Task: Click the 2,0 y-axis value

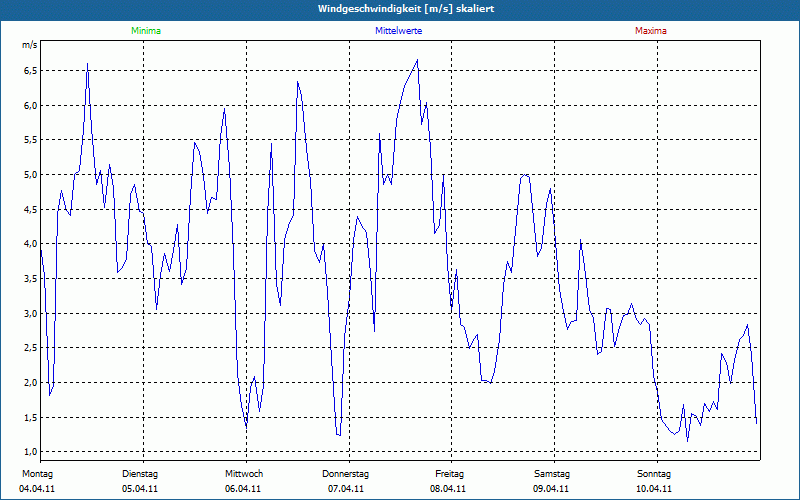Action: (31, 383)
